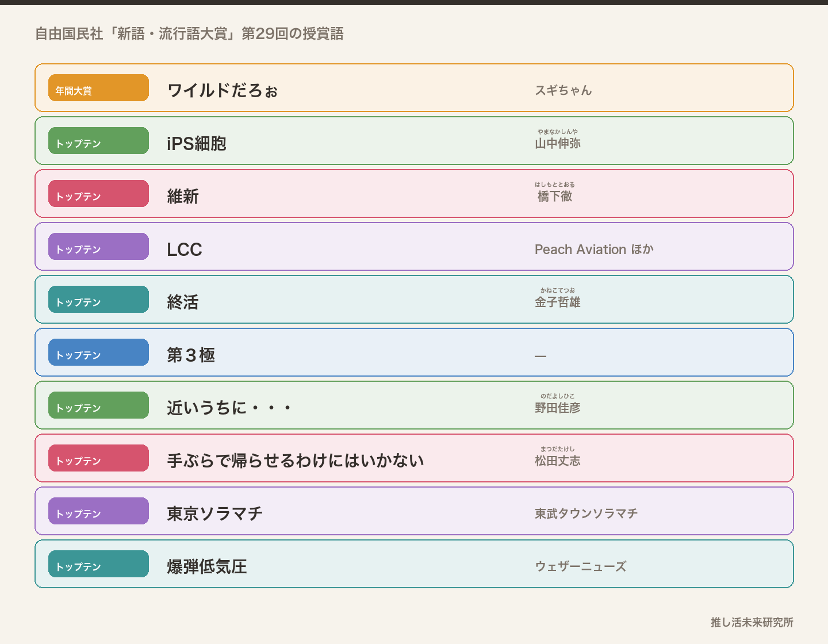
Task: Select the word iPS細胞
Action: 197,143
